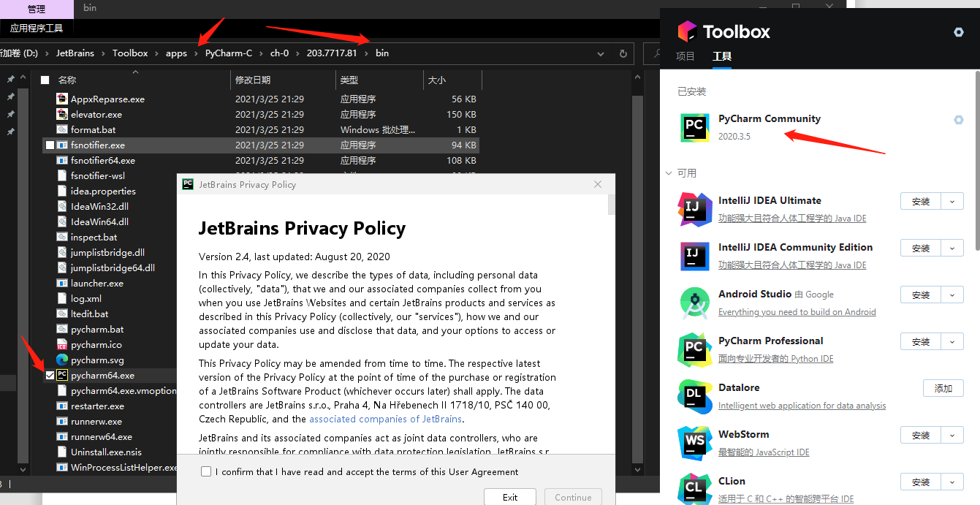
Task: Open IntelliJ IDEA Ultimate install dropdown arrow
Action: tap(951, 202)
